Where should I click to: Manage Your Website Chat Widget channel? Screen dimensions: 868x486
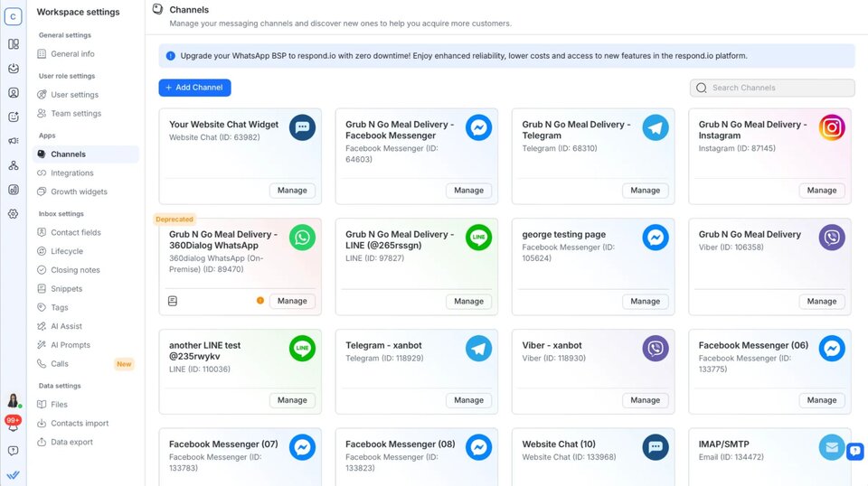(292, 191)
